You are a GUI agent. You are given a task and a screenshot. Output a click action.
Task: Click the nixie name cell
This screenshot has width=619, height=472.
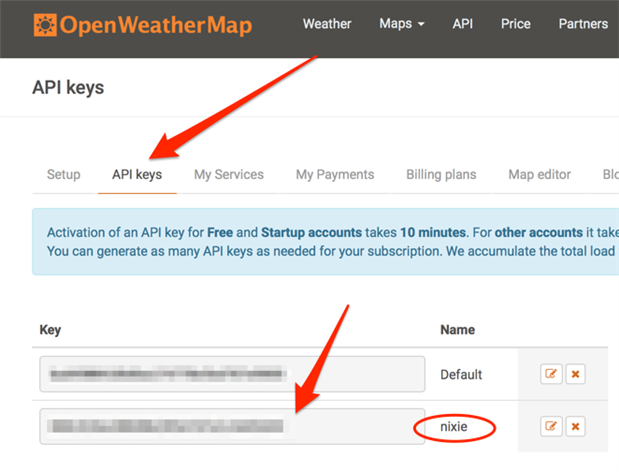(454, 427)
